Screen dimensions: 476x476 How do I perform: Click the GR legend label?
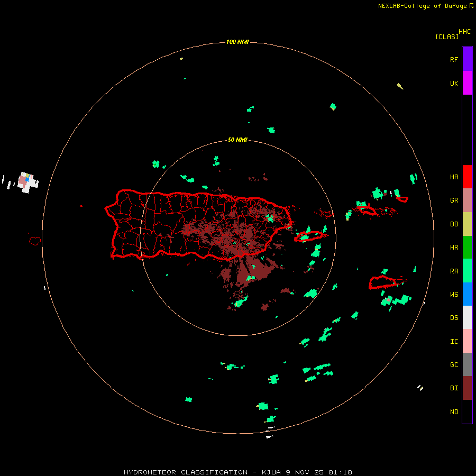(x=454, y=200)
